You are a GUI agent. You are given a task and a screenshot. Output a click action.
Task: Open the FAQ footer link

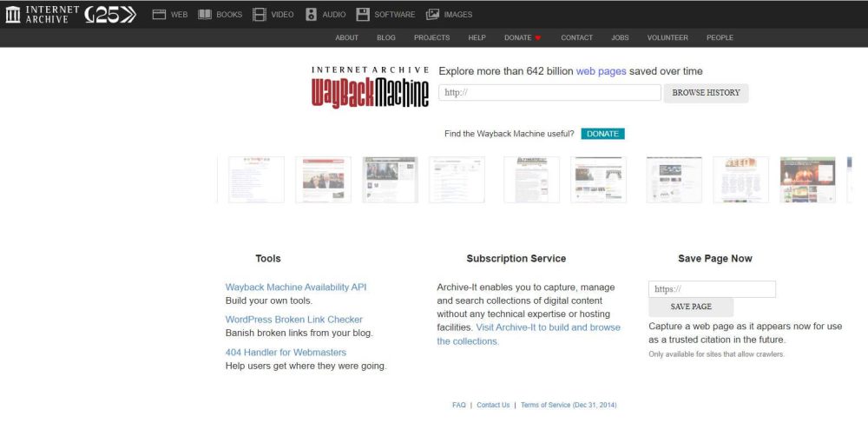459,406
